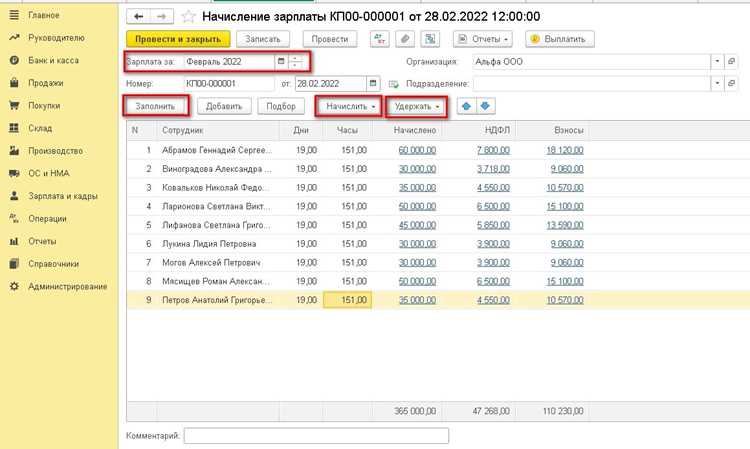Viewport: 750px width, 449px height.
Task: Go to Продажи section
Action: click(x=46, y=83)
